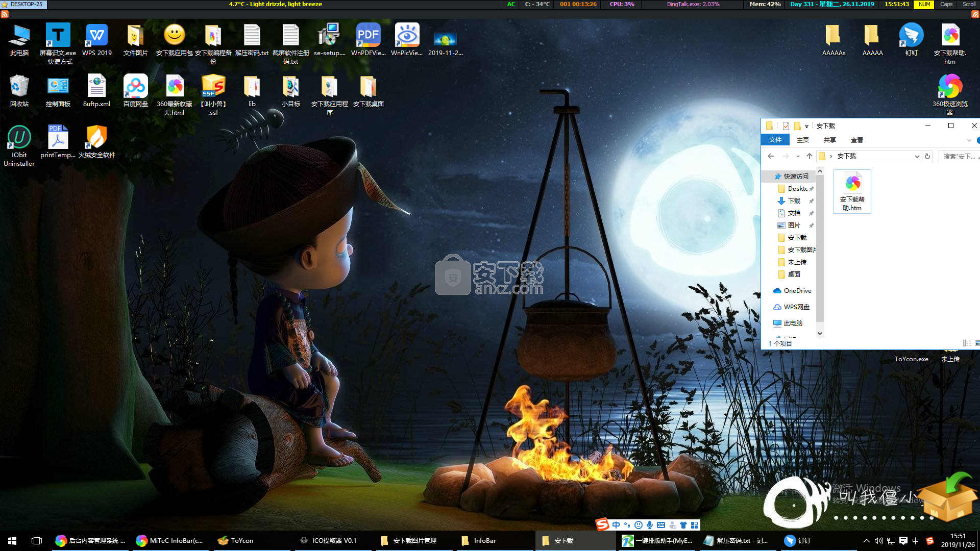Viewport: 980px width, 551px height.
Task: Show hidden tray icons chevron
Action: click(x=866, y=541)
